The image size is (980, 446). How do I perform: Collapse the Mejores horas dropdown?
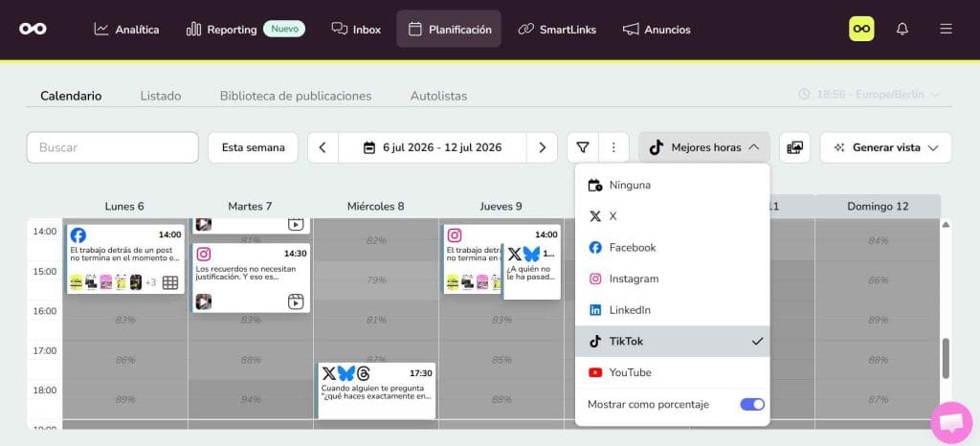point(704,147)
